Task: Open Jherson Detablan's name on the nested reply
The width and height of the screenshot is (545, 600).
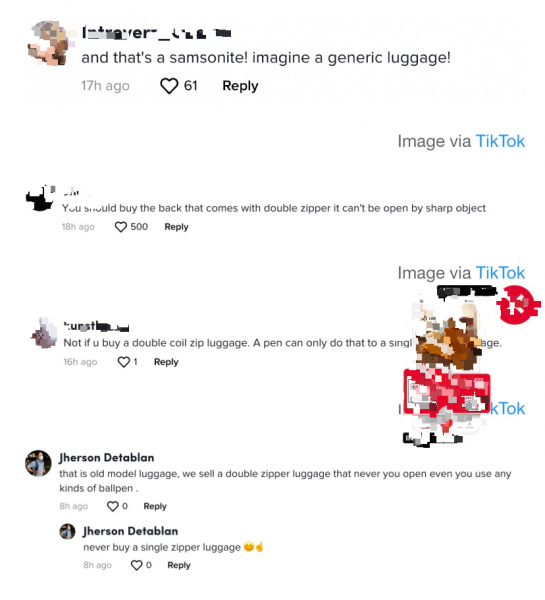Action: 131,531
